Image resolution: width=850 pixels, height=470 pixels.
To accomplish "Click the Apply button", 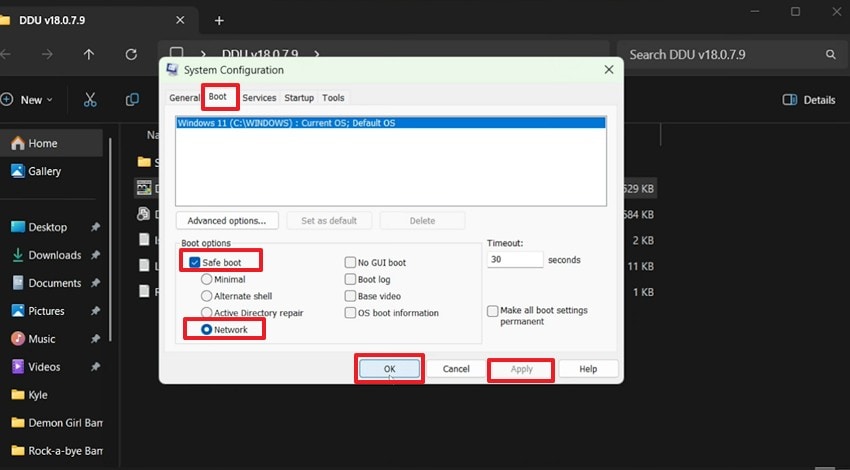I will [521, 369].
